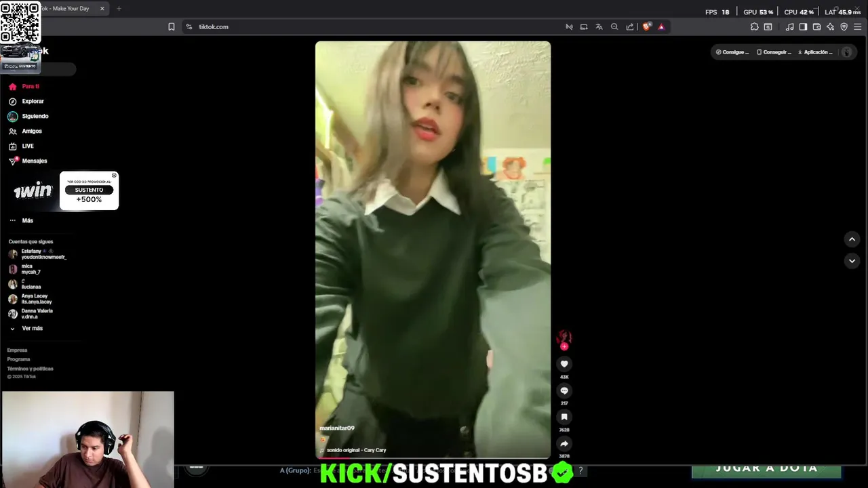
Task: Open the browser hamburger menu
Action: click(858, 27)
